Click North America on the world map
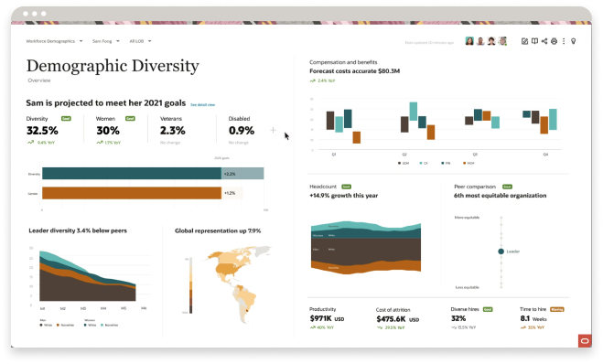The height and width of the screenshot is (364, 603). pyautogui.click(x=229, y=265)
